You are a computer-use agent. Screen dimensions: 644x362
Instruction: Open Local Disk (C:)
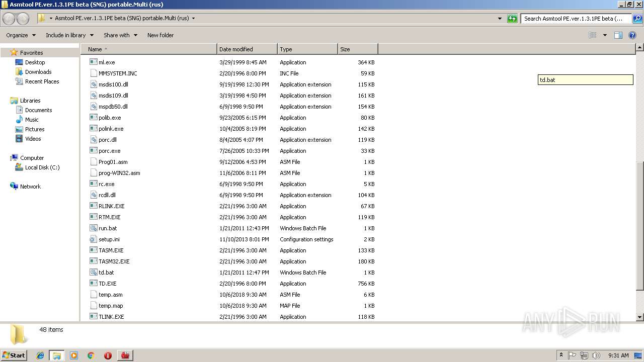click(42, 167)
